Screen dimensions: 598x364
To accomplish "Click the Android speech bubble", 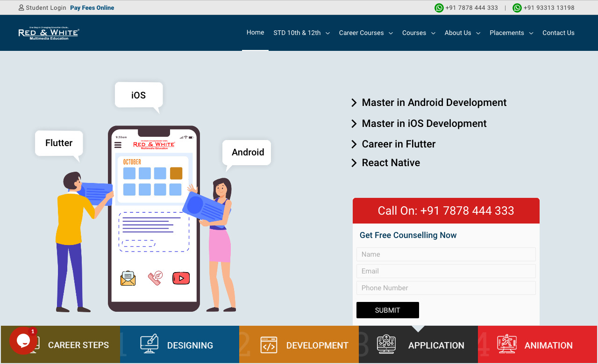I will [x=248, y=153].
